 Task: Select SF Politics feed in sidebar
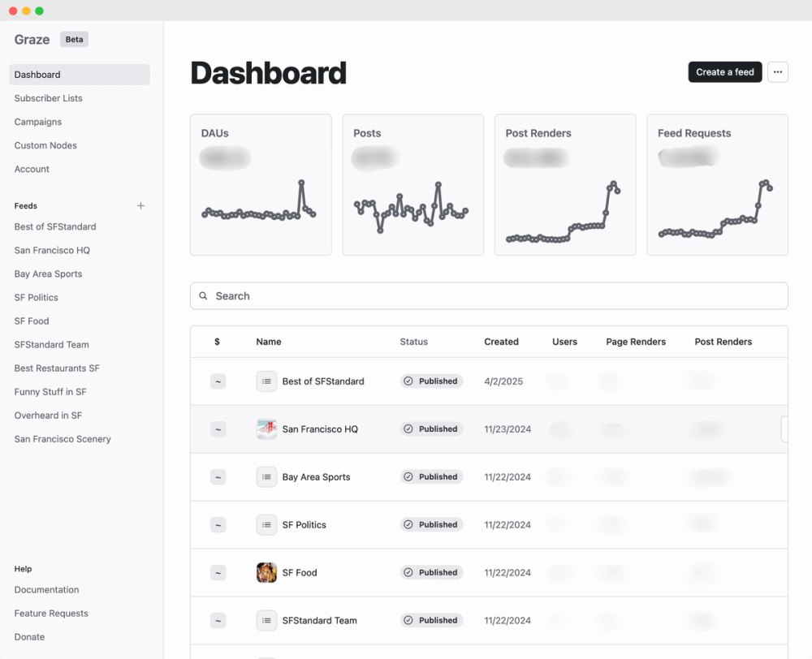[37, 297]
